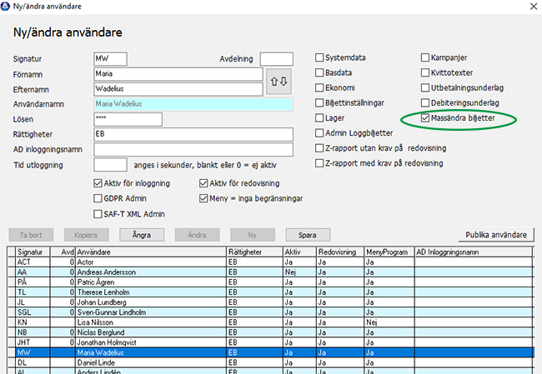Check Admin Loggbiljetter

point(319,133)
